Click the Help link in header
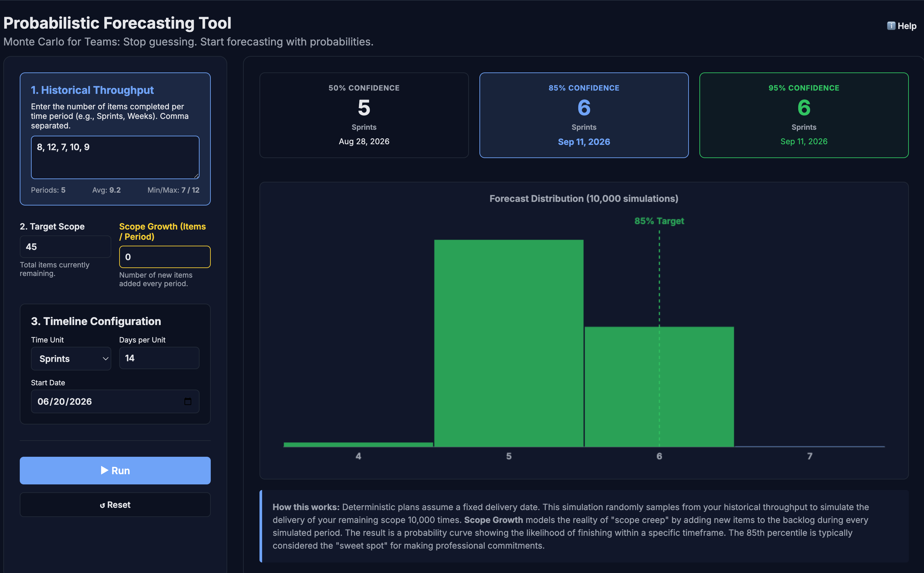The image size is (924, 573). coord(902,26)
